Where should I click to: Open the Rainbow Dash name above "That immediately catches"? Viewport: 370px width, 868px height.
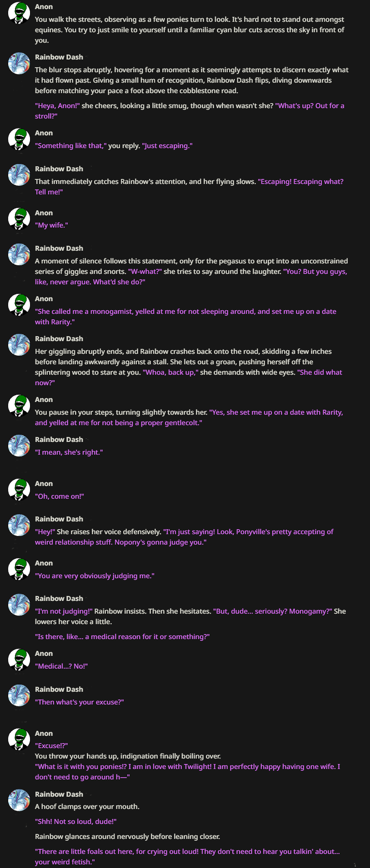59,169
